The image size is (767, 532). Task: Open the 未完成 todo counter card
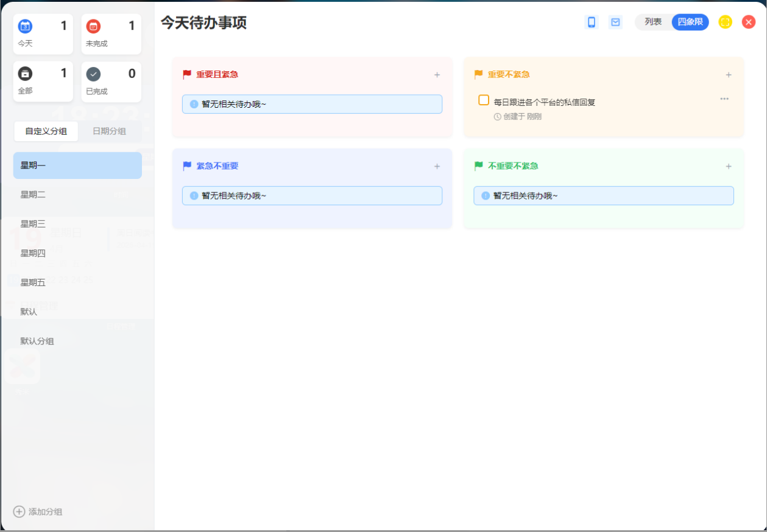111,34
